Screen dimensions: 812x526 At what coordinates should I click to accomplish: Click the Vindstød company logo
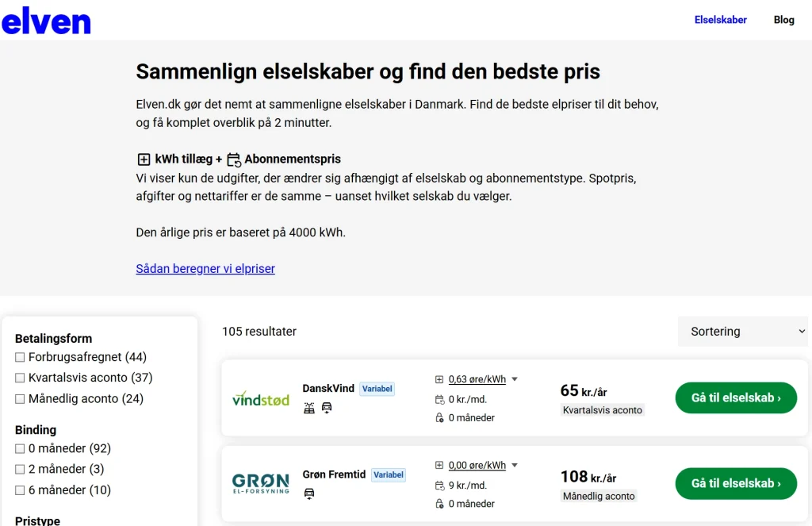coord(261,398)
